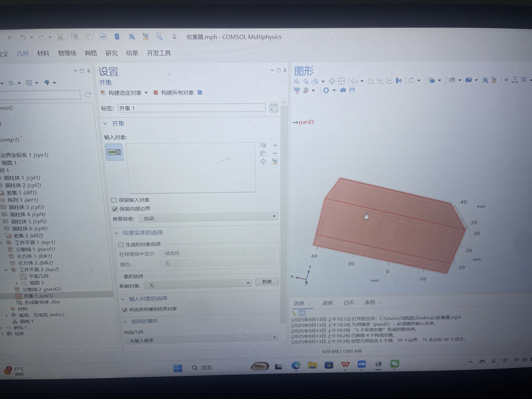Toggle the active selection switch for input objects

click(114, 152)
